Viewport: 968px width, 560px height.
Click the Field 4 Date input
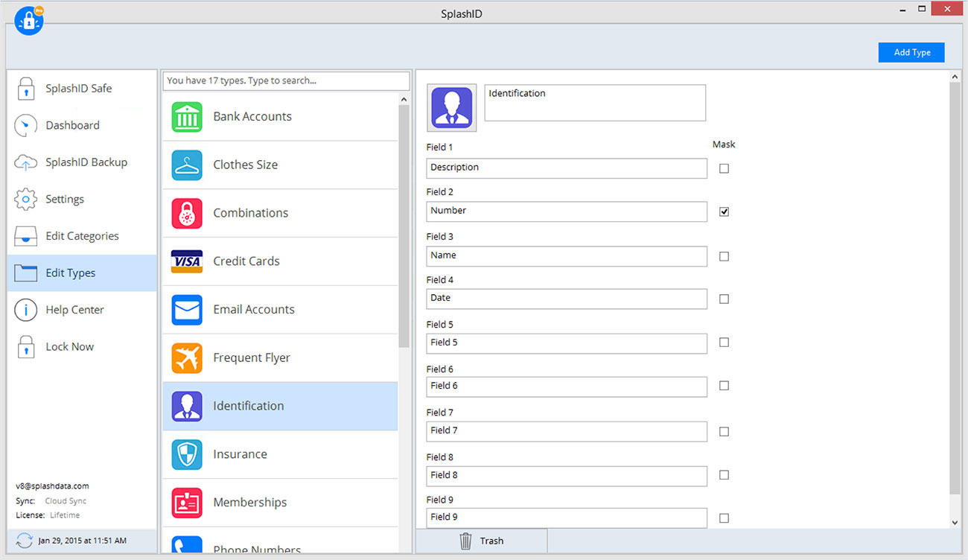(x=567, y=299)
